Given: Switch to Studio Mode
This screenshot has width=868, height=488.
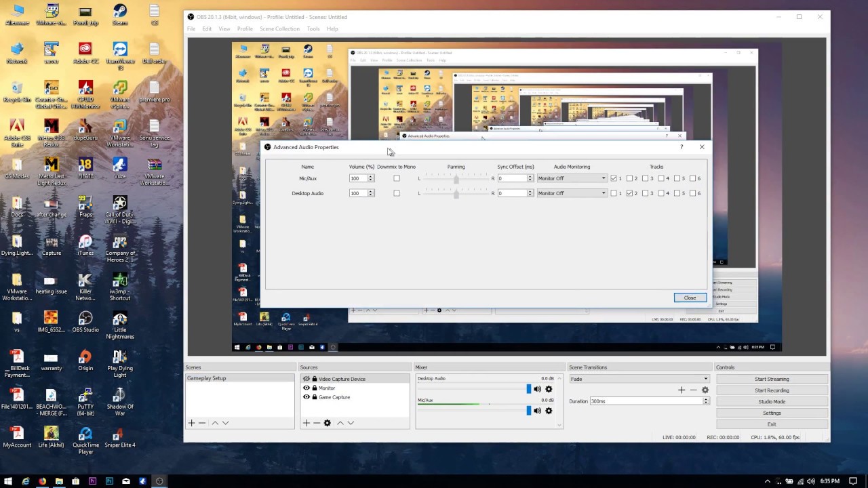Looking at the screenshot, I should (772, 401).
